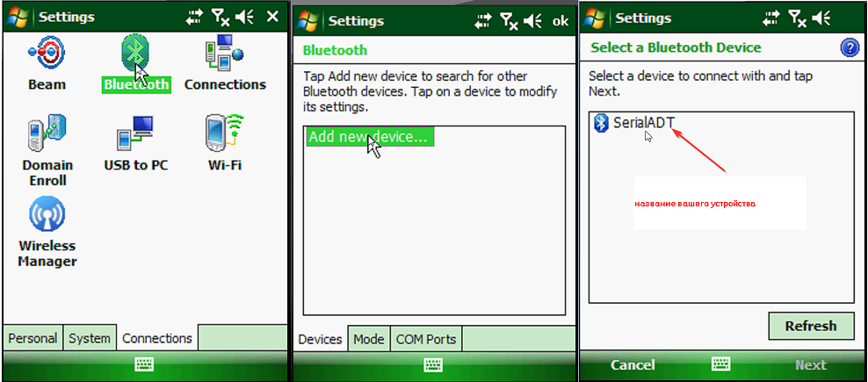Click Windows Start flag in Bluetooth window
Image resolution: width=868 pixels, height=382 pixels.
click(x=308, y=21)
